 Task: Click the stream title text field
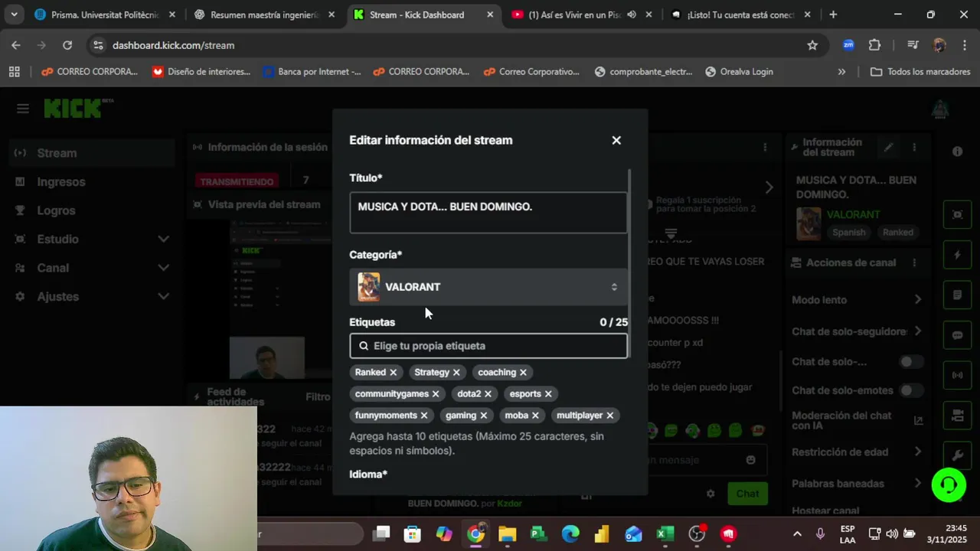coord(488,212)
